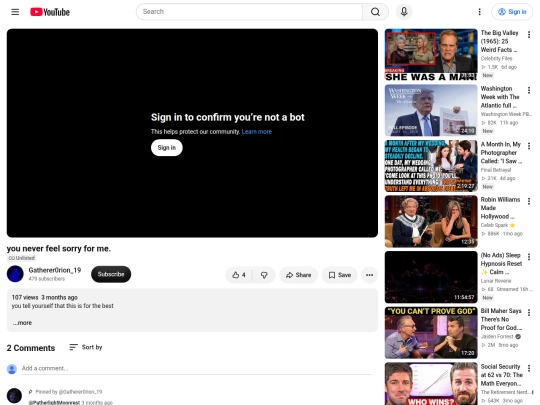Viewport: 540px width, 405px height.
Task: Click Washington Week with The Atlantic title
Action: [500, 97]
